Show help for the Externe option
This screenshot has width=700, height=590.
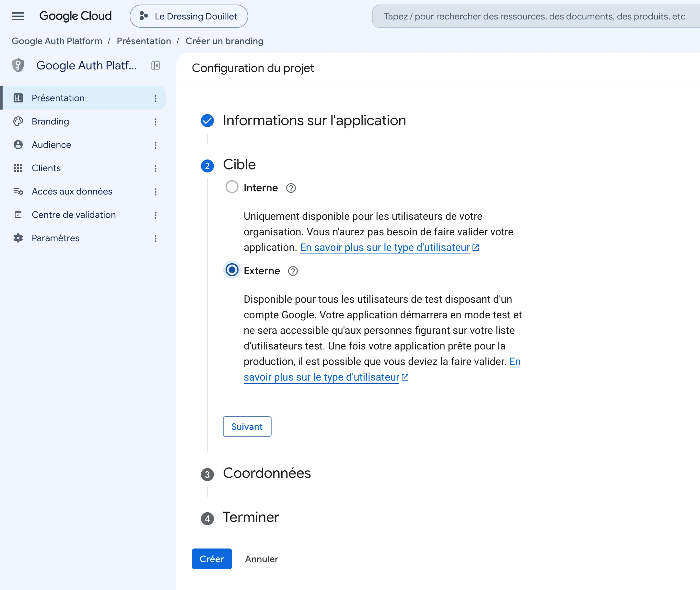(x=293, y=271)
